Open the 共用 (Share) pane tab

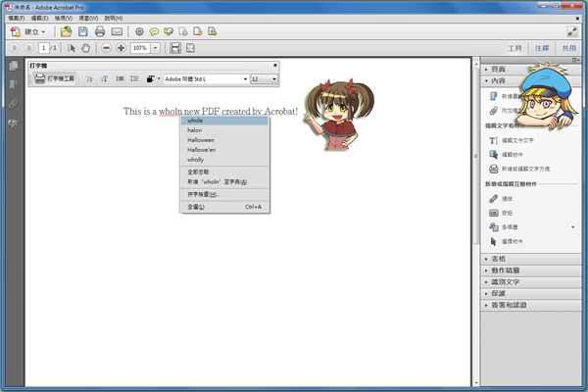tap(568, 48)
